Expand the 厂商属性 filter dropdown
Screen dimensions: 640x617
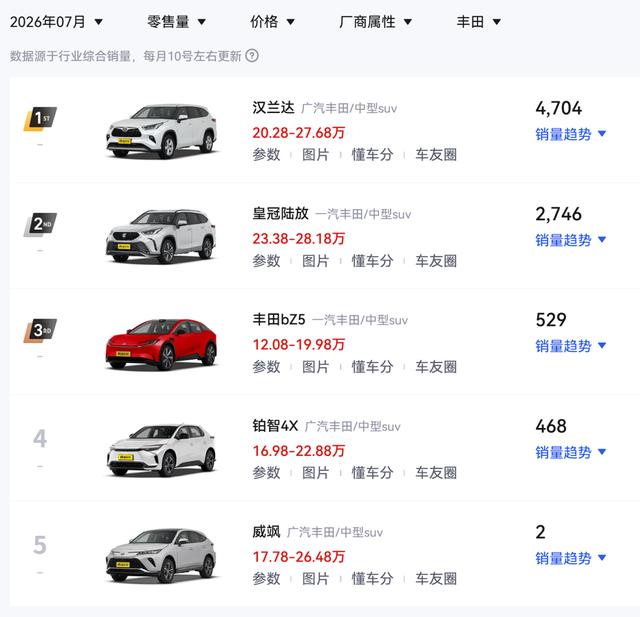(x=376, y=22)
